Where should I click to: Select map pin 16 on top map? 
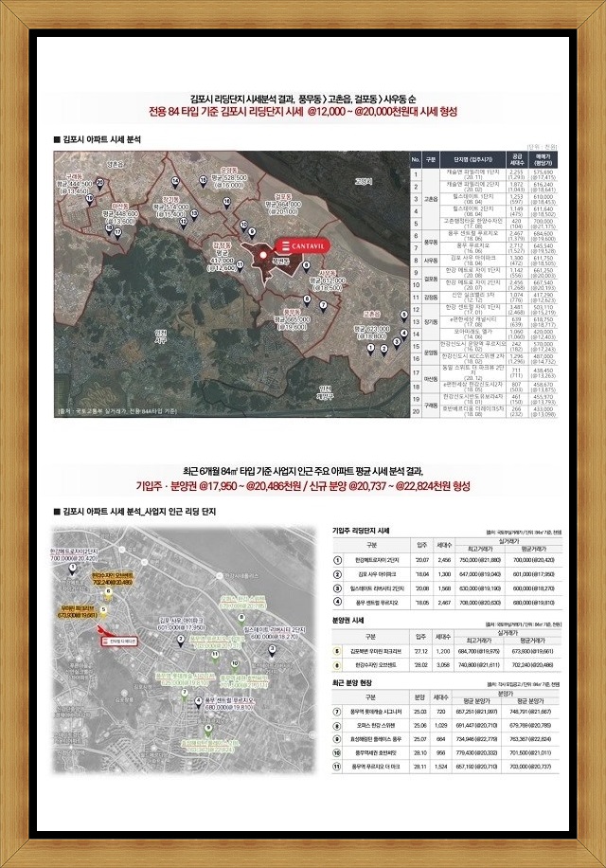point(226,202)
